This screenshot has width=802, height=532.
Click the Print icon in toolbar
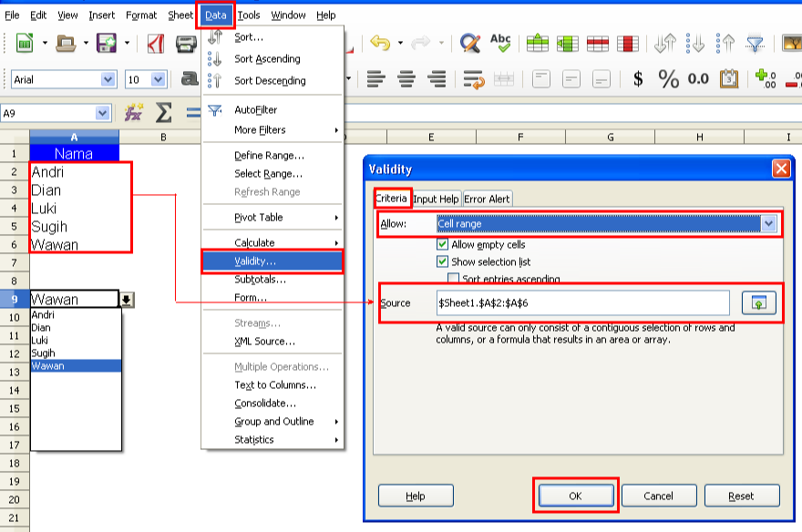pos(186,44)
